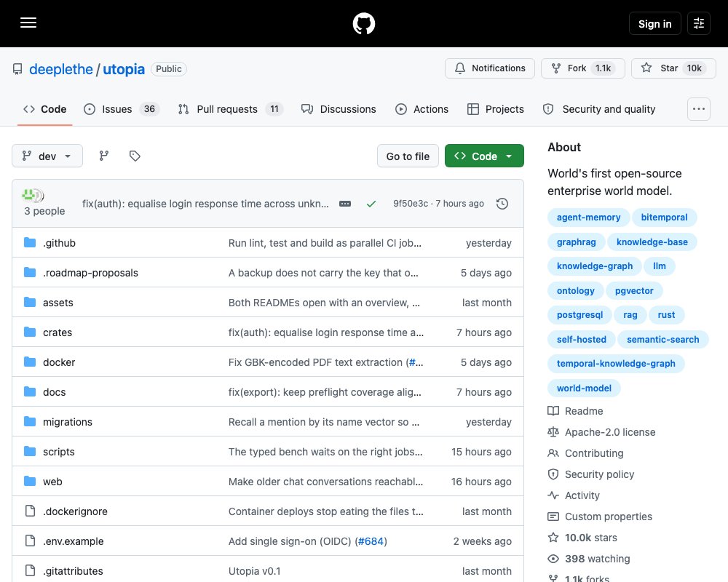Open commit history clock icon
This screenshot has height=582, width=728.
502,204
